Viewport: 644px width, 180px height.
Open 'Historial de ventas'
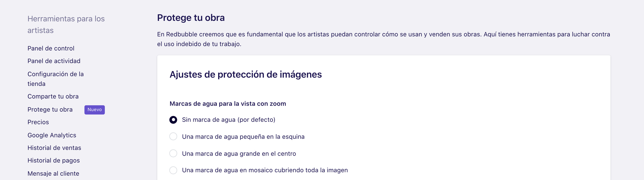coord(54,148)
